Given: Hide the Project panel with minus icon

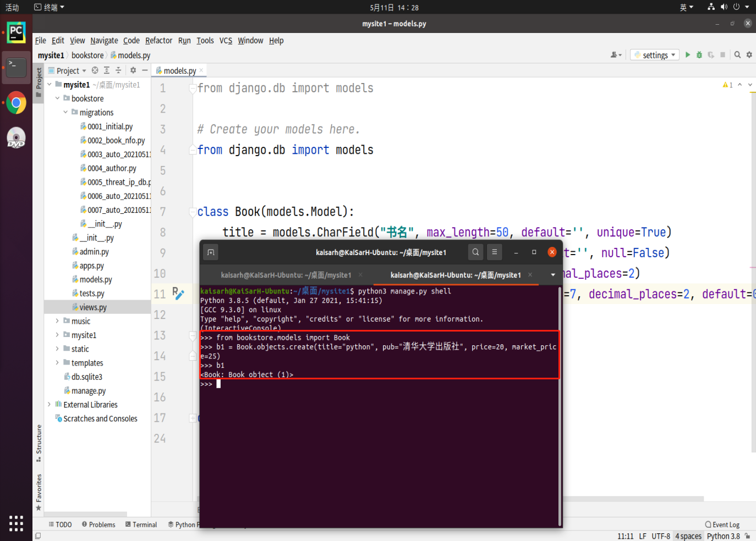Looking at the screenshot, I should [145, 70].
